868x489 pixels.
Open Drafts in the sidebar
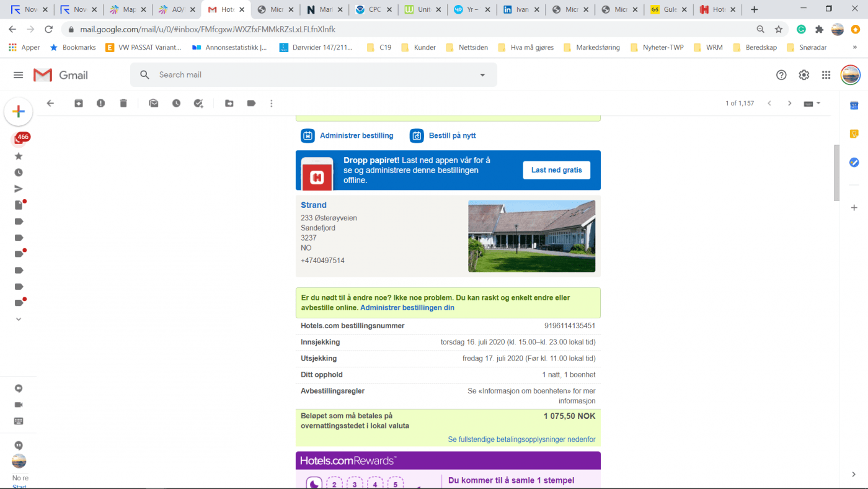19,205
